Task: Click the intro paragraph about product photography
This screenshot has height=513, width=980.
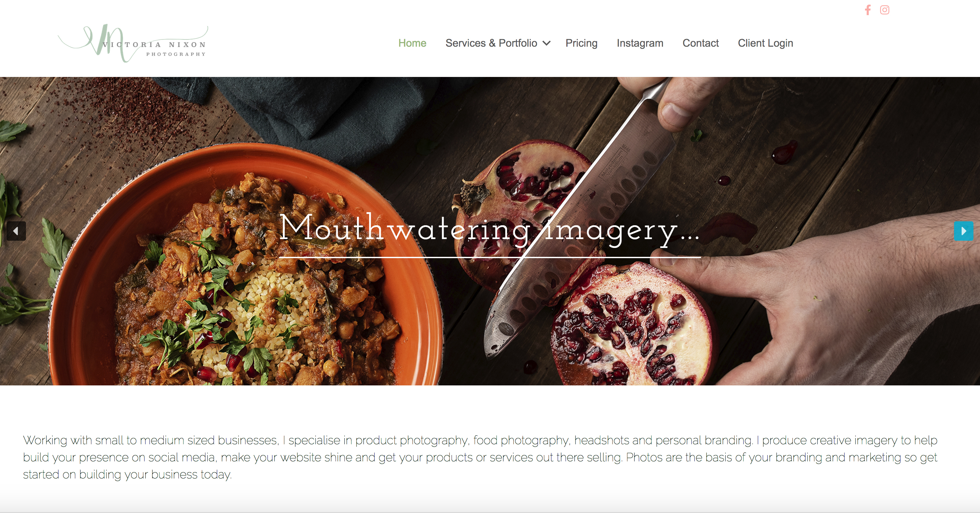Action: (480, 457)
